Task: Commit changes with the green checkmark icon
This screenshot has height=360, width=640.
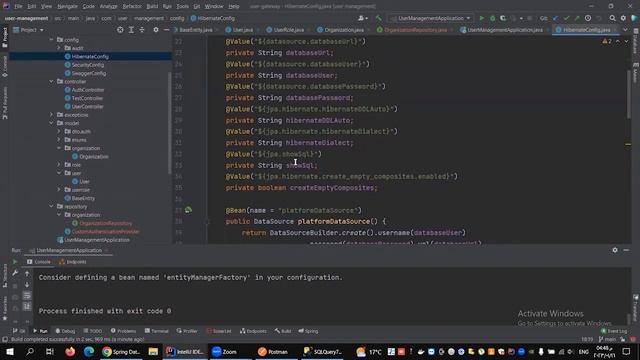Action: [566, 18]
